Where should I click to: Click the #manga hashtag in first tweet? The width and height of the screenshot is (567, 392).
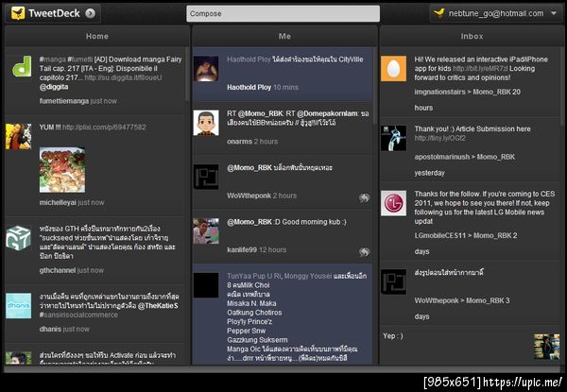point(52,60)
